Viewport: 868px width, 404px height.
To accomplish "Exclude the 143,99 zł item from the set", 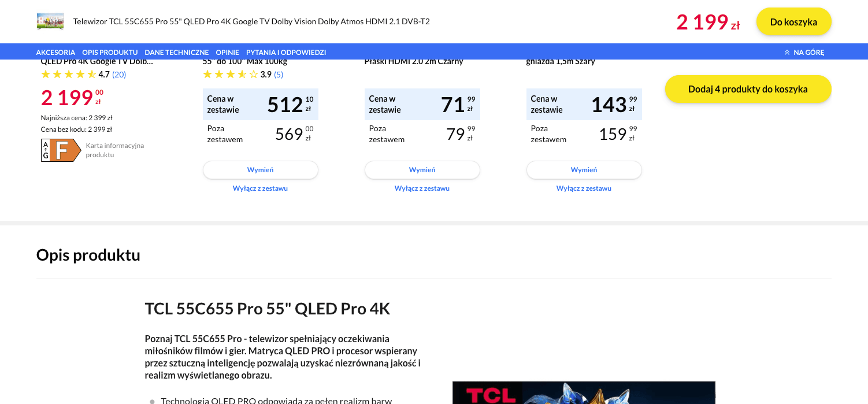I will pos(584,188).
